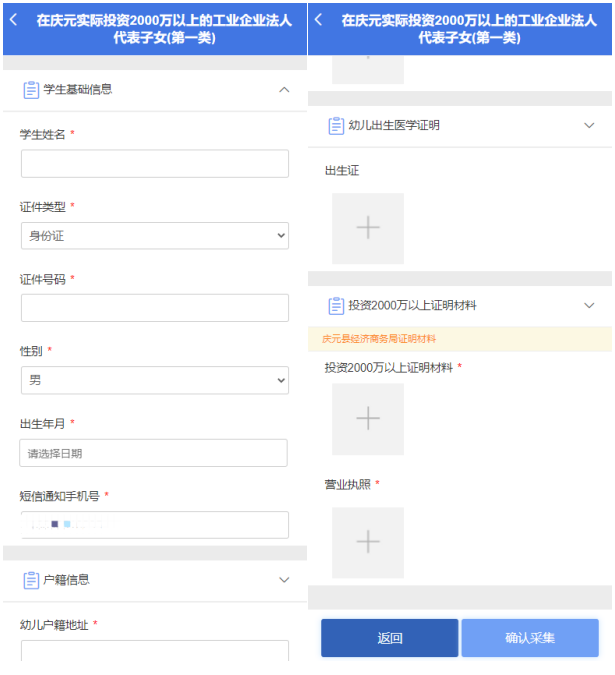Image resolution: width=615 pixels, height=675 pixels.
Task: Open the 证件类型 dropdown showing 身份证
Action: click(x=154, y=236)
